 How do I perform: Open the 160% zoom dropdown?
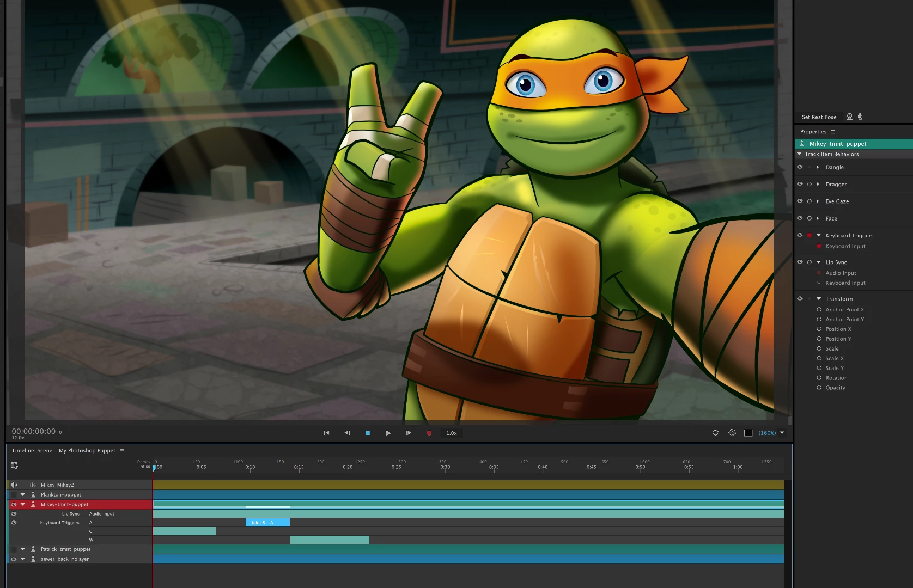coord(782,433)
